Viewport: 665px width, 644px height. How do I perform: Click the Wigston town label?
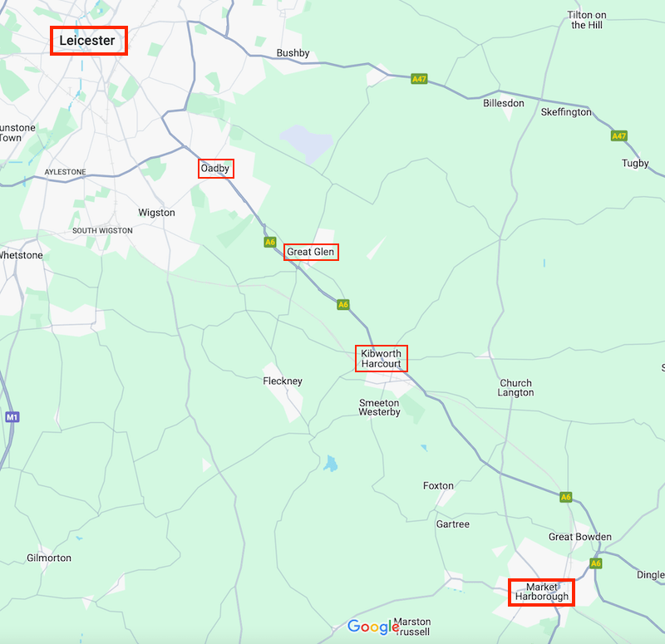pyautogui.click(x=156, y=213)
